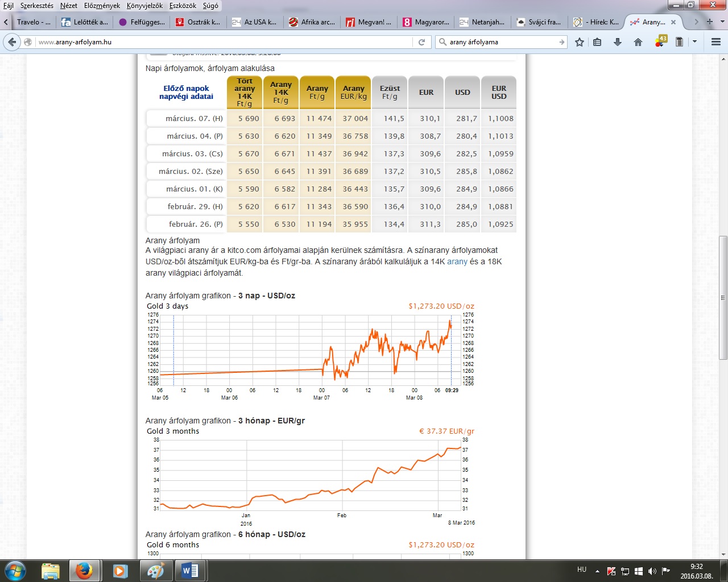Click the page's vertical scrollbar thumb
Image resolution: width=728 pixels, height=582 pixels.
[x=723, y=297]
